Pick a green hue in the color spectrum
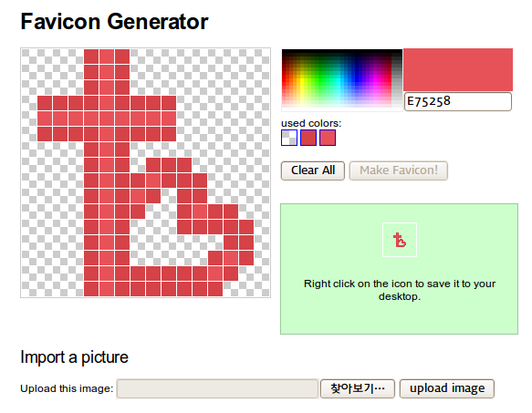Image resolution: width=532 pixels, height=413 pixels. (320, 79)
